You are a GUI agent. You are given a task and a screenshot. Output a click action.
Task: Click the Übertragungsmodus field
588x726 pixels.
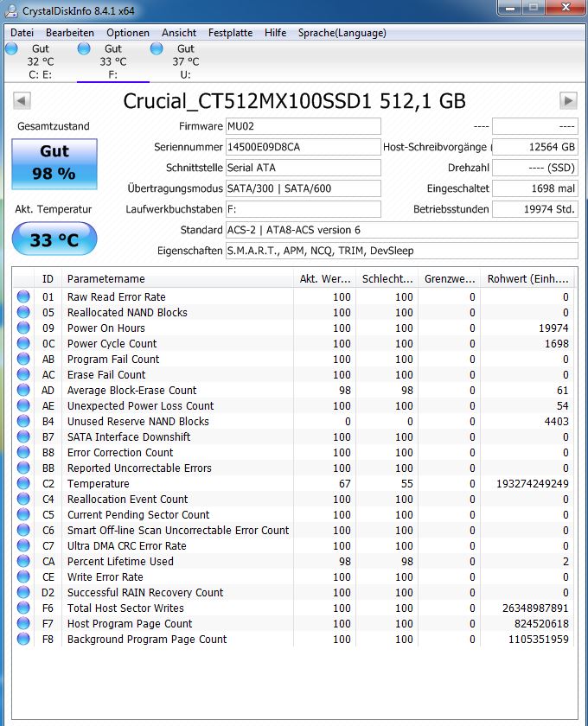303,188
